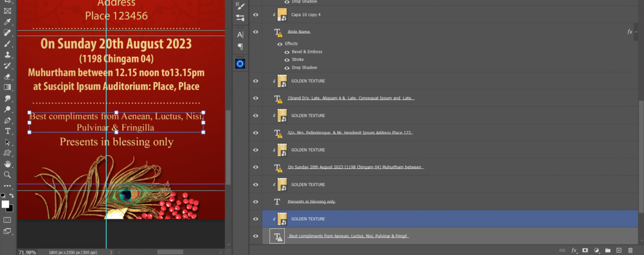Select the Zoom tool

tap(8, 175)
